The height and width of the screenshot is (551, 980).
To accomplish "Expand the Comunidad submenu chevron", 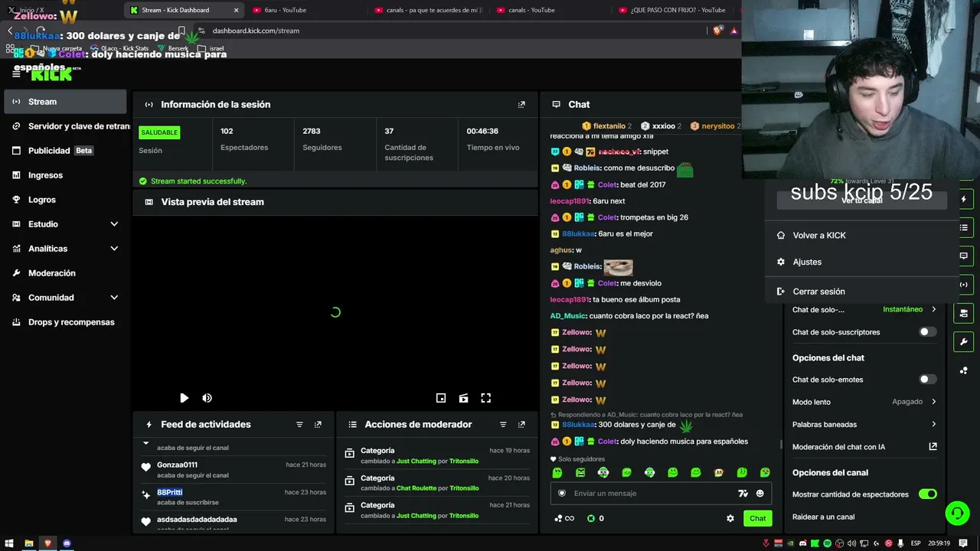I will click(x=114, y=298).
